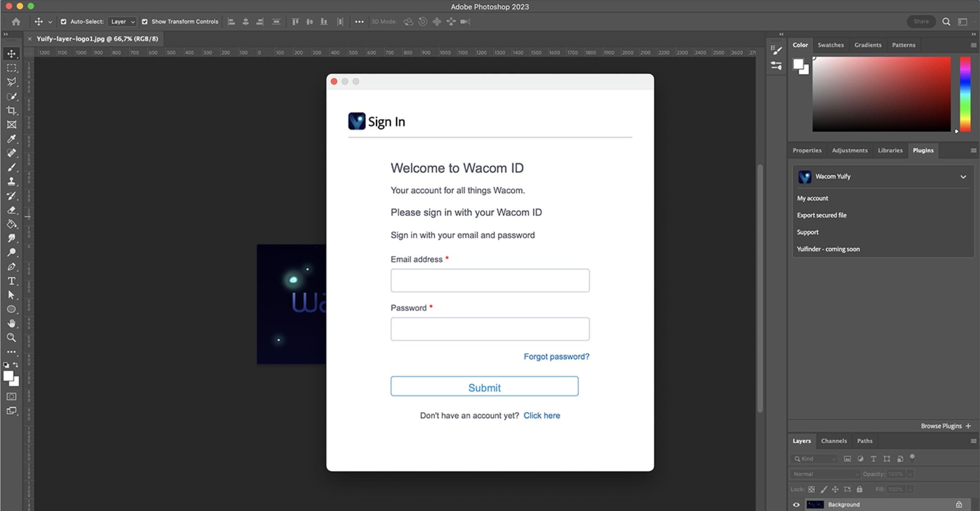The image size is (980, 511).
Task: Switch to the Channels tab
Action: (834, 441)
